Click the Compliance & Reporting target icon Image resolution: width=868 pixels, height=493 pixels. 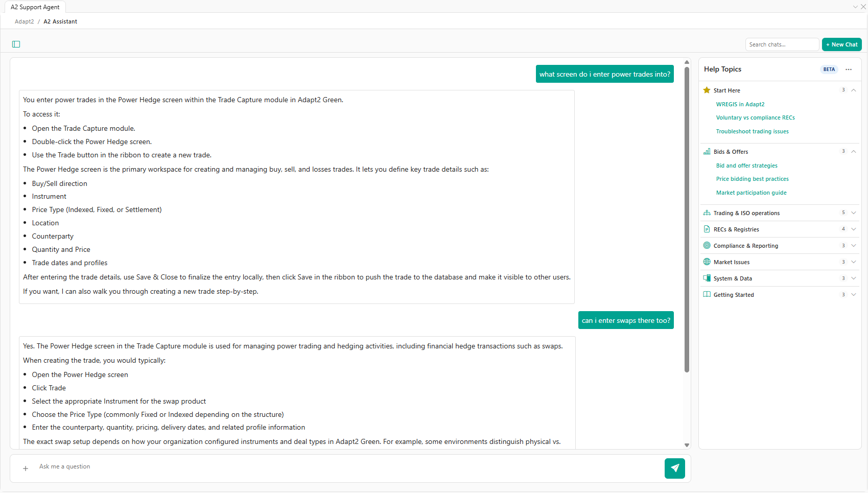pyautogui.click(x=707, y=246)
